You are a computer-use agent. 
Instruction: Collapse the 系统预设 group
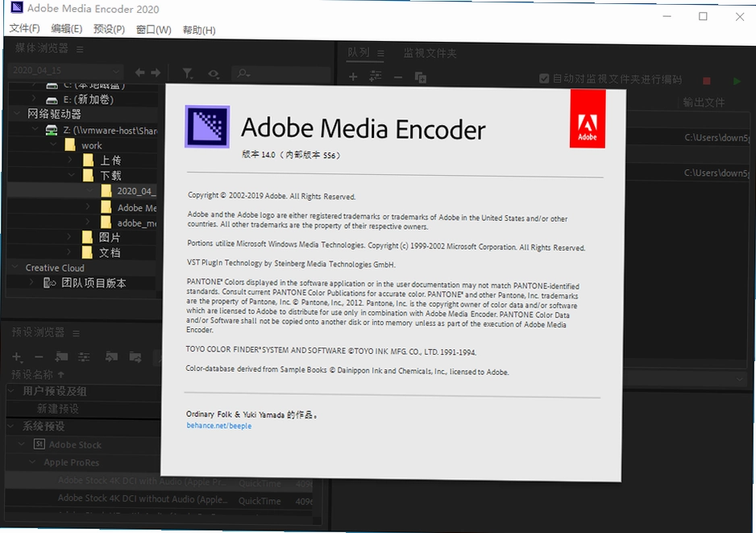coord(11,427)
